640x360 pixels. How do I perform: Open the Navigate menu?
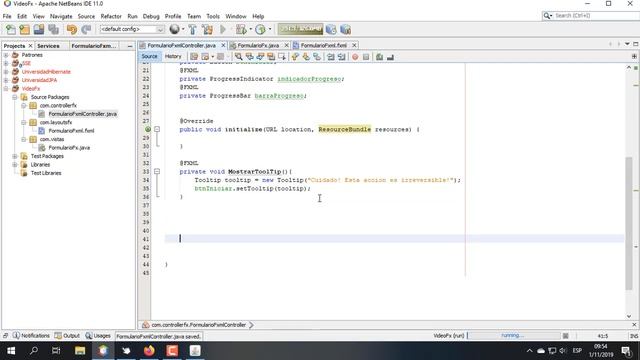[61, 16]
